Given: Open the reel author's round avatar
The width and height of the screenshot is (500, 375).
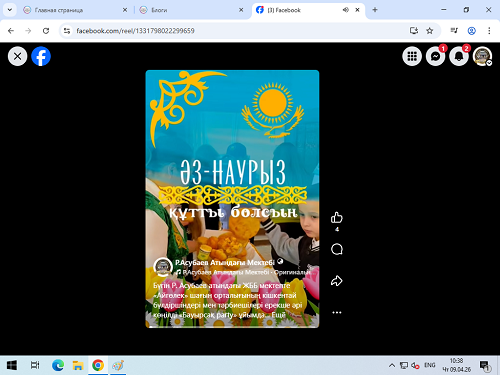Looking at the screenshot, I should (x=163, y=267).
